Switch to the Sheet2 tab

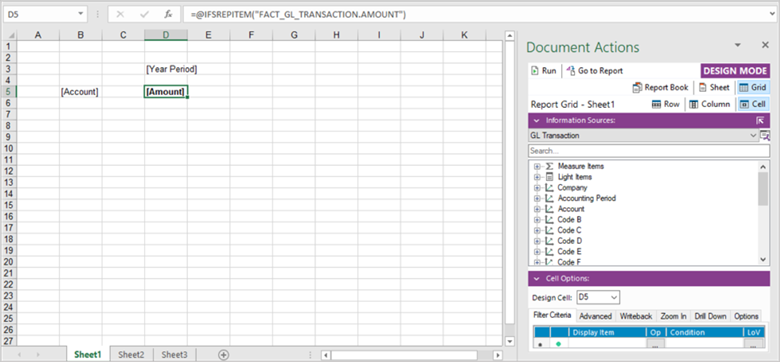131,355
